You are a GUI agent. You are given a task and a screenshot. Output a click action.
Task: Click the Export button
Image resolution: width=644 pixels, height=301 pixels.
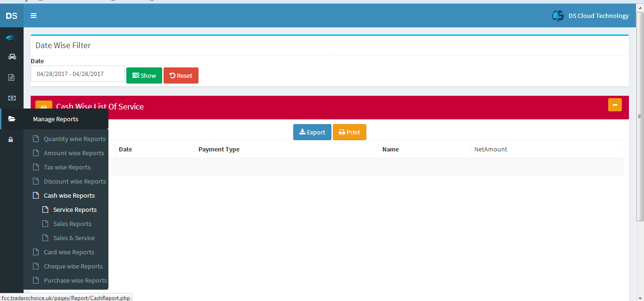[x=312, y=132]
